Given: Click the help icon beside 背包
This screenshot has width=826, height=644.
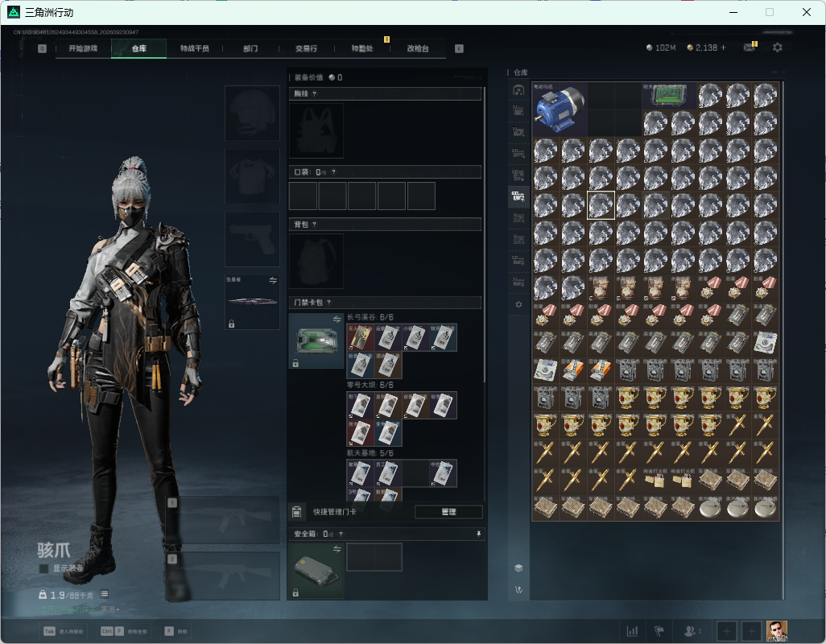Looking at the screenshot, I should pyautogui.click(x=315, y=225).
